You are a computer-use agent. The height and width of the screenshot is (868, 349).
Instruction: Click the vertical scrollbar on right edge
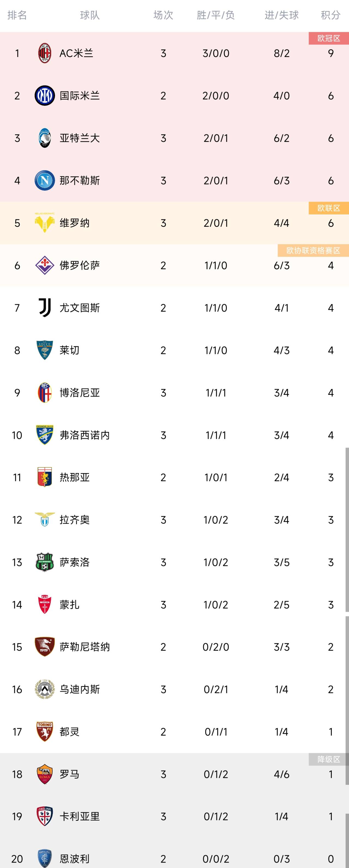click(x=347, y=530)
